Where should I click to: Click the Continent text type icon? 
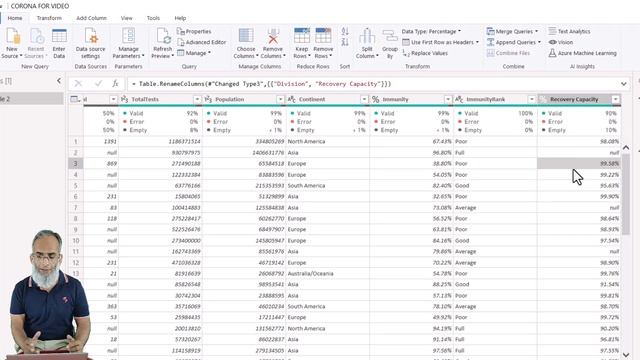coord(292,99)
